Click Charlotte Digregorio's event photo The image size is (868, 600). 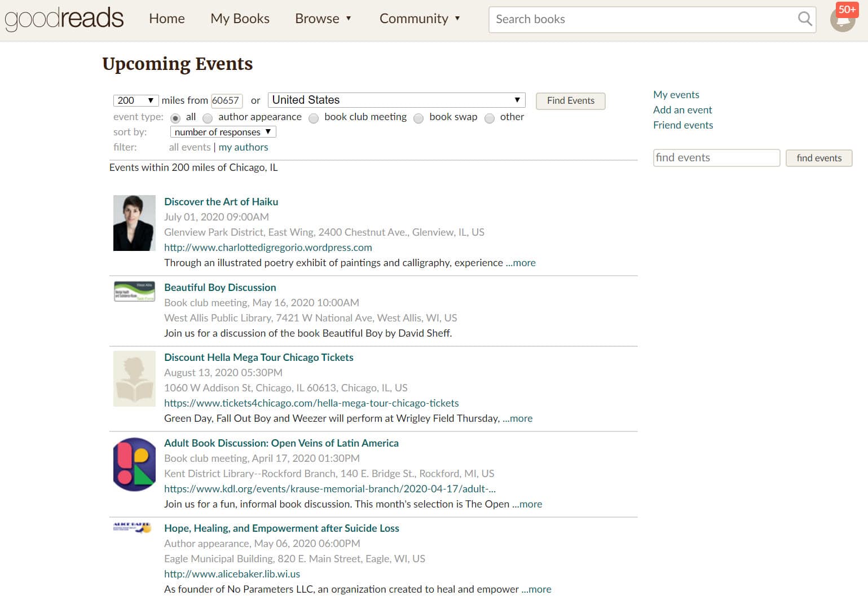(x=134, y=222)
